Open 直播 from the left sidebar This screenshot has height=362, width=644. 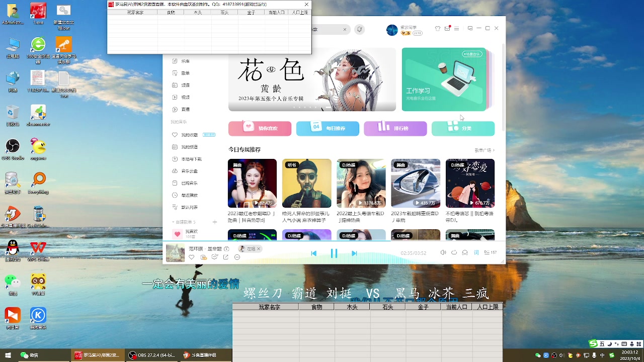(x=185, y=109)
